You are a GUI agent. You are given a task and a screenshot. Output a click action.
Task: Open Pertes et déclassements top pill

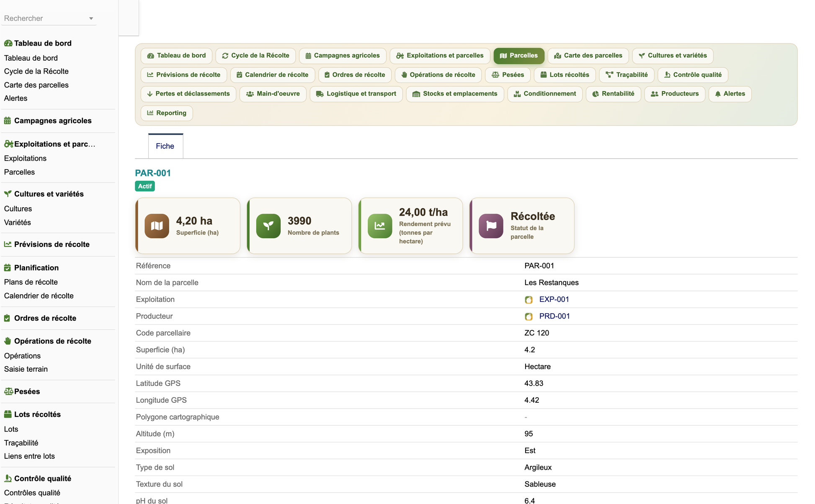[x=188, y=94]
